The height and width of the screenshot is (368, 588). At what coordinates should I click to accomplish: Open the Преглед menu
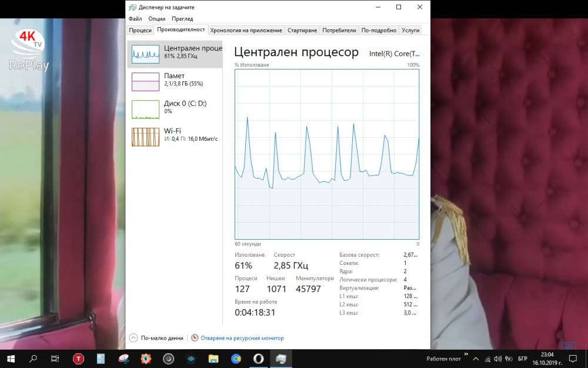[182, 18]
